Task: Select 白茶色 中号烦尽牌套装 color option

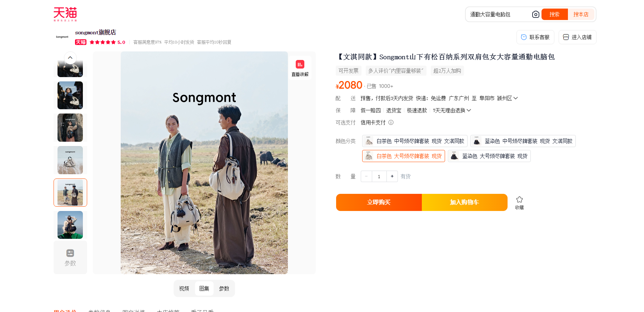Action: coord(415,141)
